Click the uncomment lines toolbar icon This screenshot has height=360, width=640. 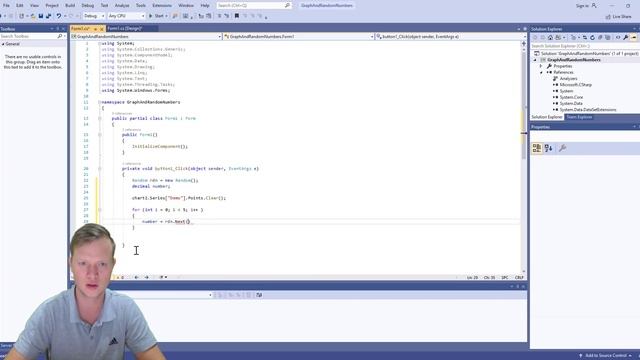[227, 16]
